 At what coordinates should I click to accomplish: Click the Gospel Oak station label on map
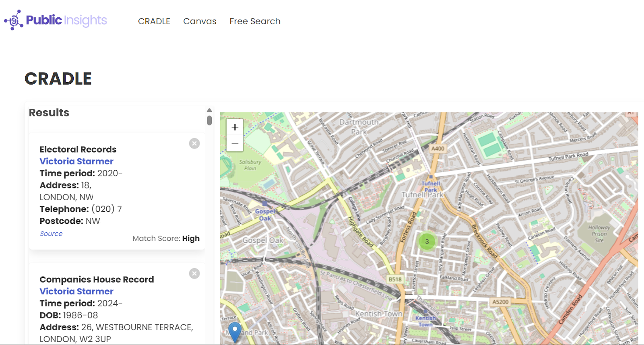coord(265,215)
